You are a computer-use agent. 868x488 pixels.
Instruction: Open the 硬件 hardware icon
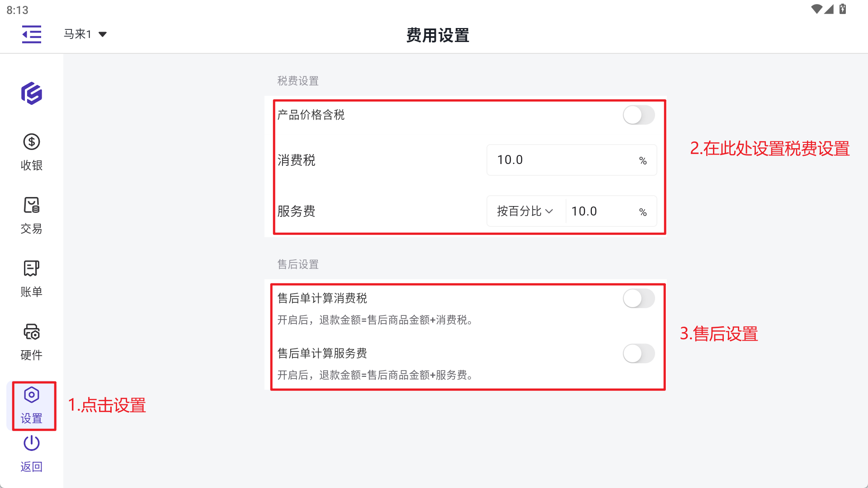[x=32, y=332]
